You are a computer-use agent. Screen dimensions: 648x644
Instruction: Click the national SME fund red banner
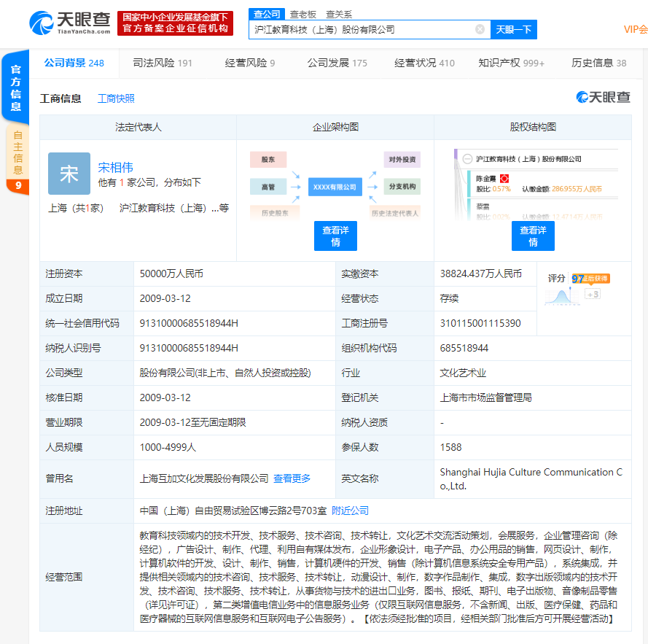[x=175, y=23]
